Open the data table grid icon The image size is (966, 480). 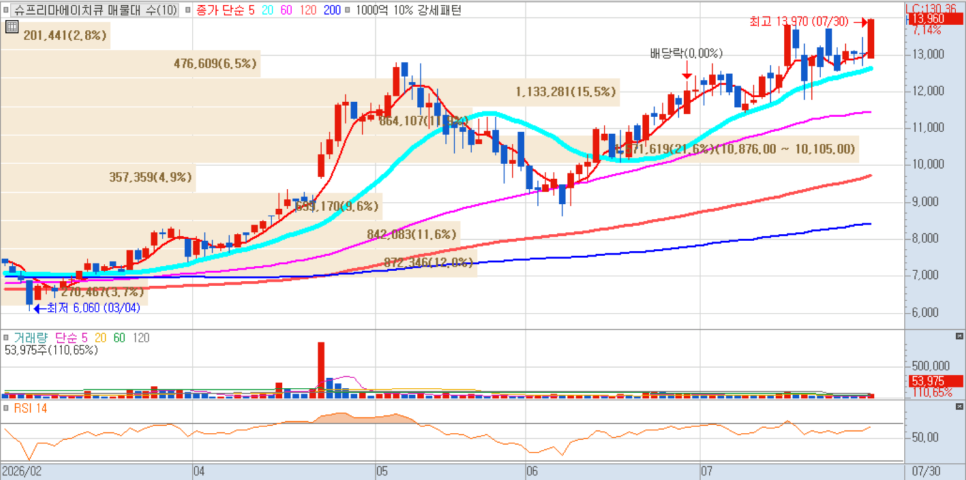tap(10, 26)
